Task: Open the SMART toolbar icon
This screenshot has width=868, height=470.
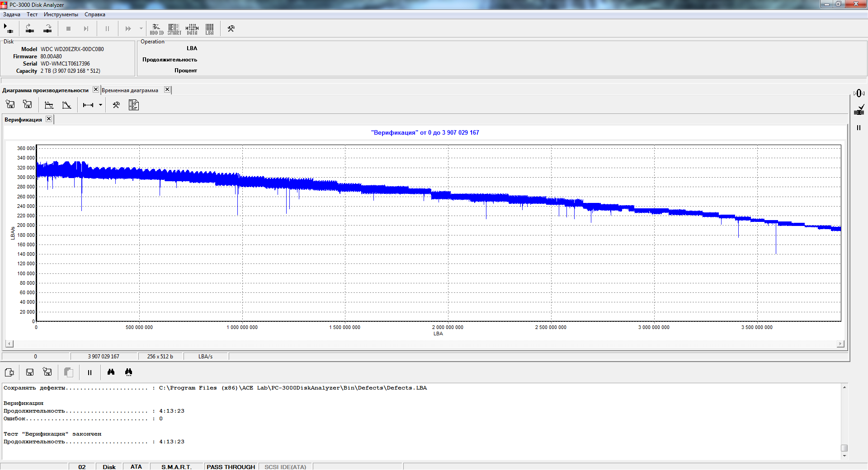Action: tap(174, 29)
